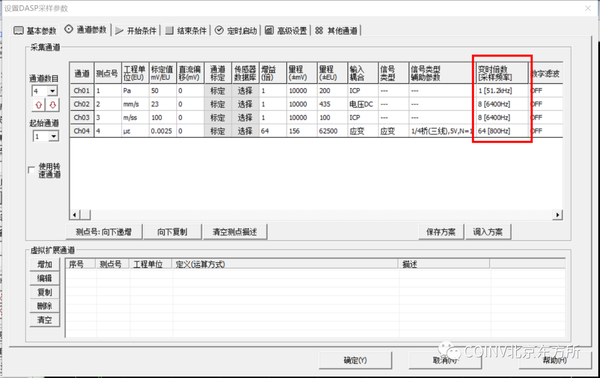Click the 删除 virtual channel button
The height and width of the screenshot is (378, 600).
tap(45, 306)
